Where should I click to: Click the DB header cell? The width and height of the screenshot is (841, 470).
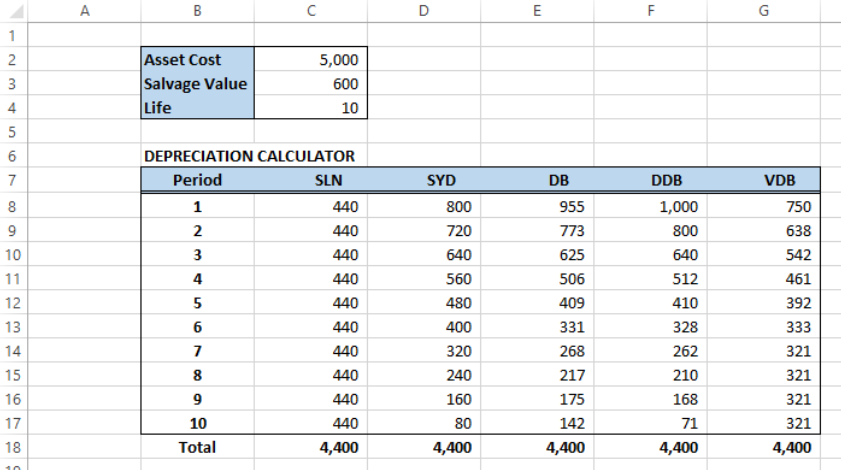click(537, 180)
